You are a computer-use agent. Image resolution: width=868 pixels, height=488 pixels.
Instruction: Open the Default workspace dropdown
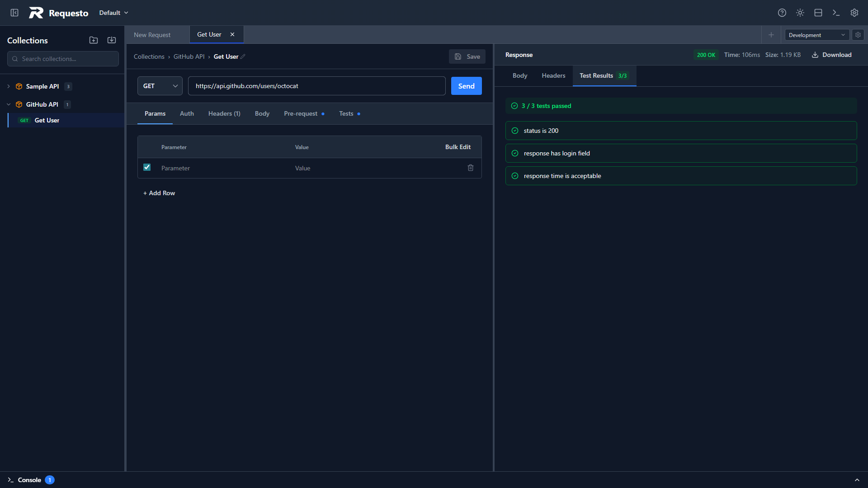114,13
